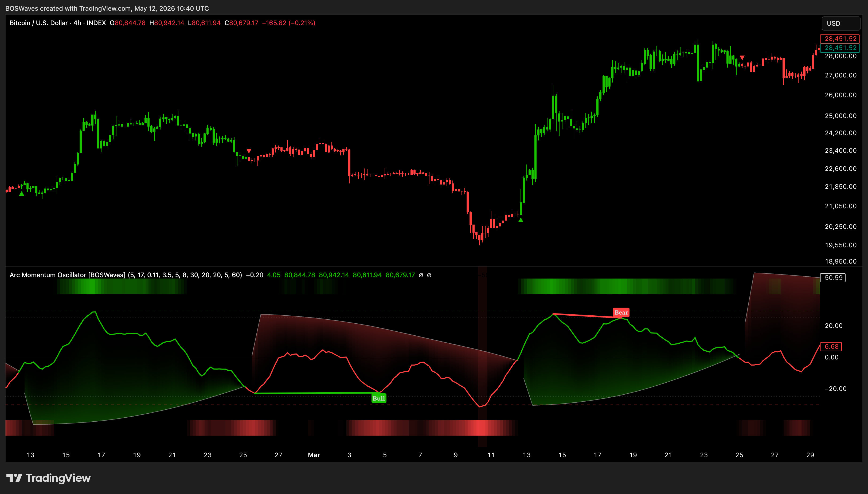Click the 18,950.00 price axis label
The width and height of the screenshot is (868, 494).
click(x=840, y=261)
